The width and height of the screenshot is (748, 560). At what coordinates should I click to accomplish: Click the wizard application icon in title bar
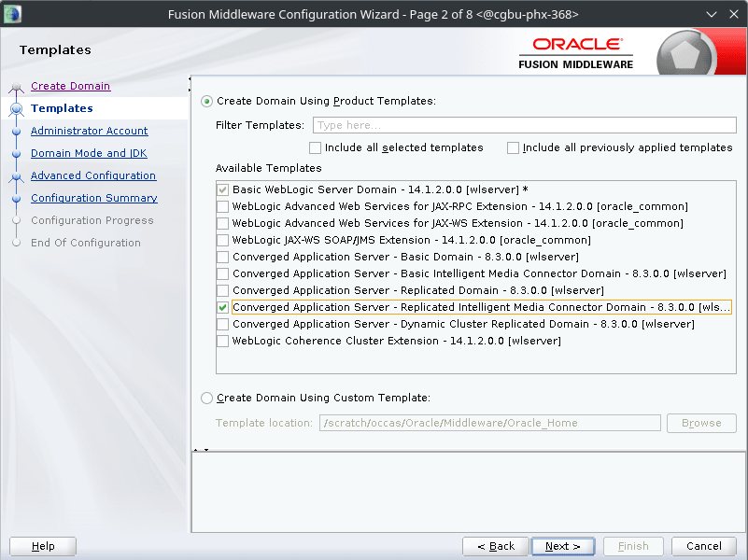pyautogui.click(x=12, y=13)
